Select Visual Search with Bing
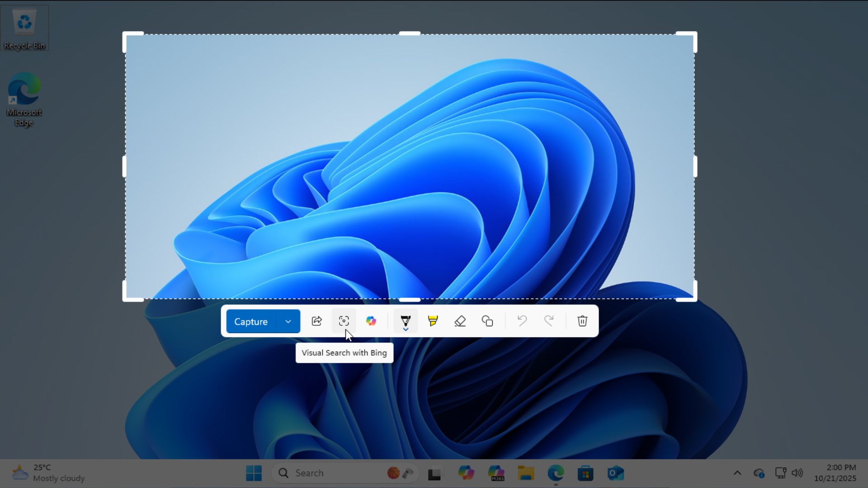The height and width of the screenshot is (488, 868). 344,321
